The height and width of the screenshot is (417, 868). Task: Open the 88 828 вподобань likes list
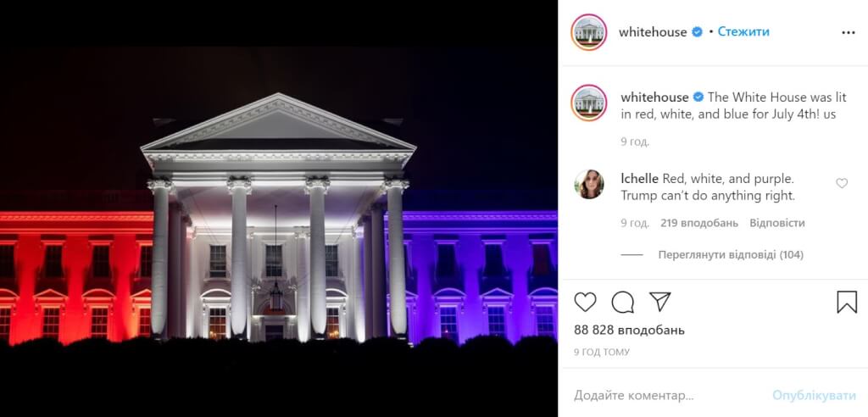pos(630,330)
